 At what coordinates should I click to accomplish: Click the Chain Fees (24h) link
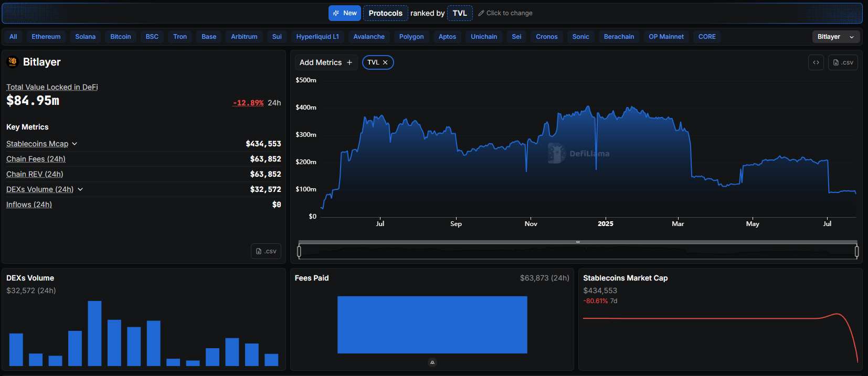pyautogui.click(x=36, y=159)
